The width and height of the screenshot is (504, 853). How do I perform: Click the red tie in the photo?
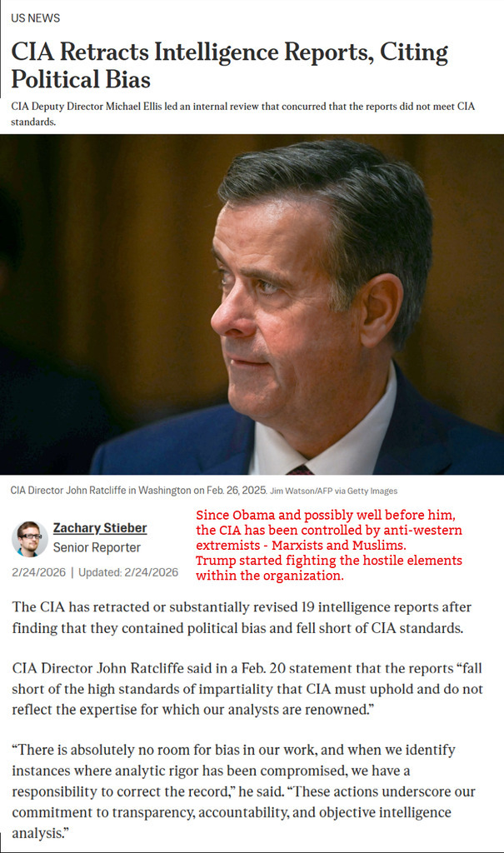[300, 470]
